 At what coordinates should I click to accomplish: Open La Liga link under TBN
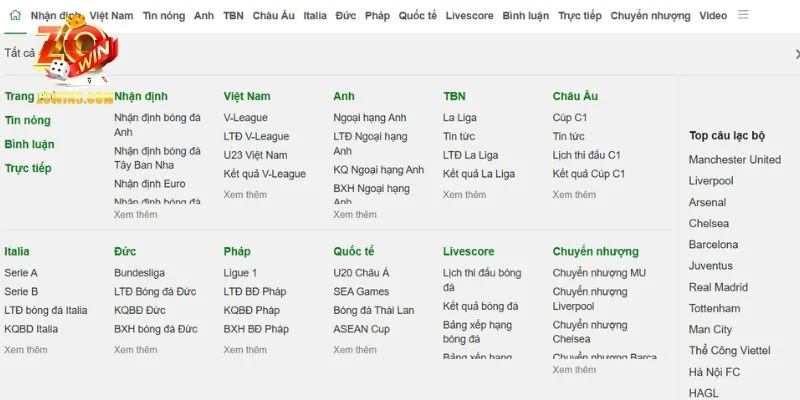tap(460, 117)
